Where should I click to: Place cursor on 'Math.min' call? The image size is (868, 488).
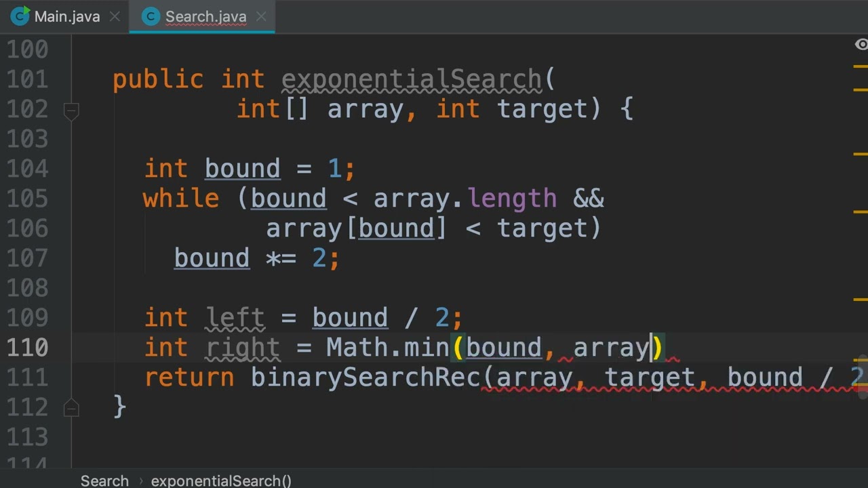coord(387,348)
